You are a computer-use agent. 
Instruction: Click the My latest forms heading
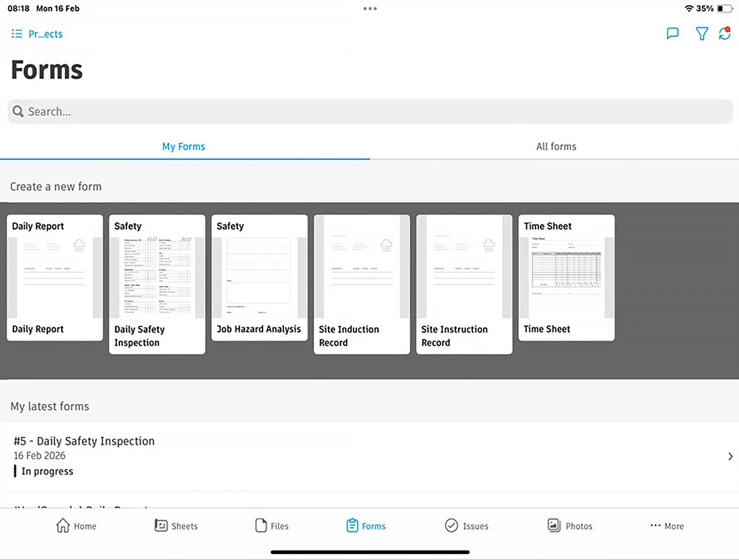point(50,407)
